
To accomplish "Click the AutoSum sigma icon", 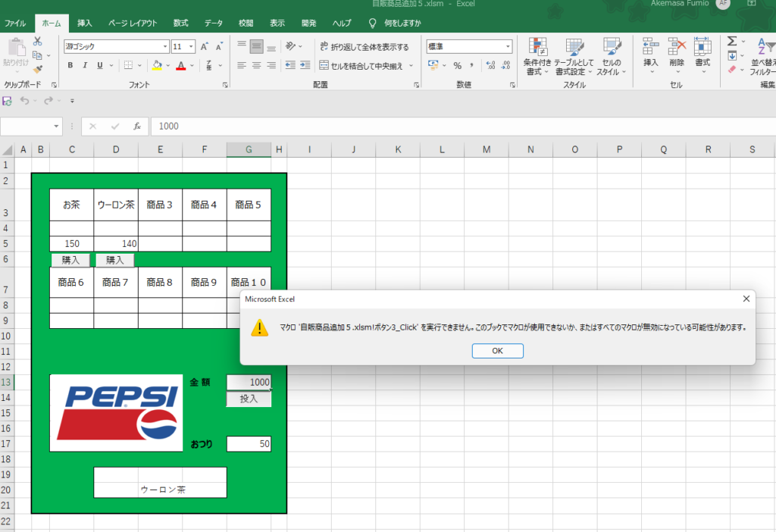I will [x=732, y=41].
